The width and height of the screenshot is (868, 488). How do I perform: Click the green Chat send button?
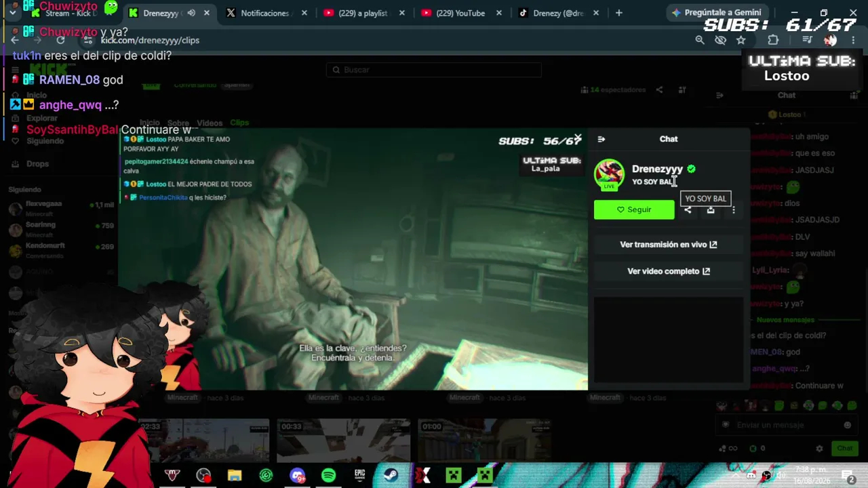coord(845,448)
